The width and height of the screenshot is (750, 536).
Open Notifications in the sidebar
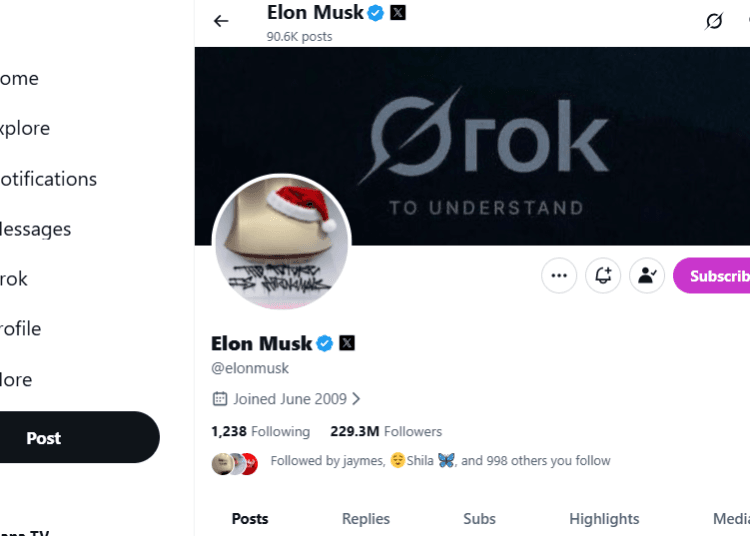(48, 179)
